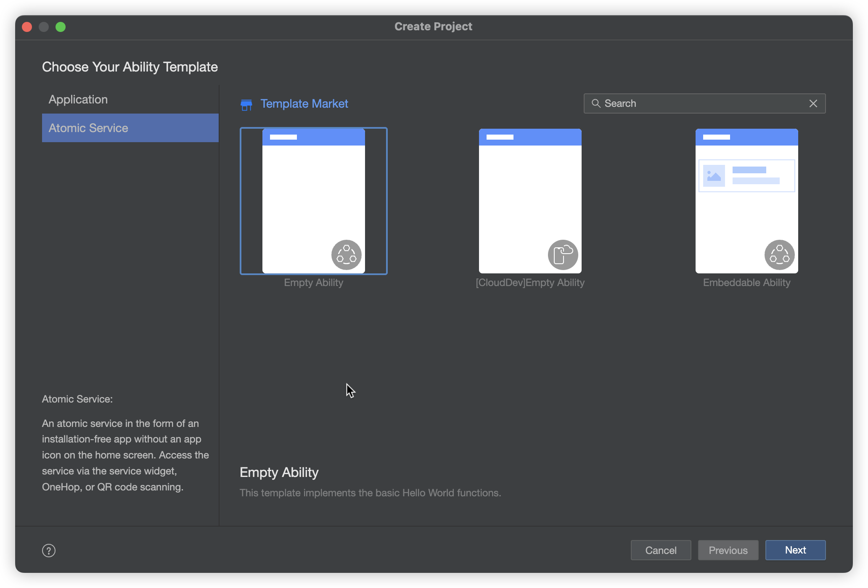Open the Template Market store icon
The image size is (868, 588).
click(246, 104)
